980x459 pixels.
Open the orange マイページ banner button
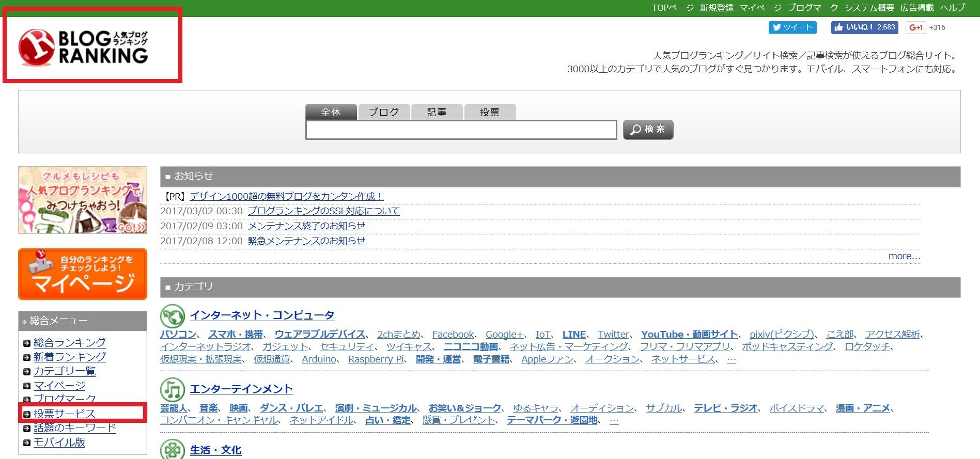coord(83,274)
